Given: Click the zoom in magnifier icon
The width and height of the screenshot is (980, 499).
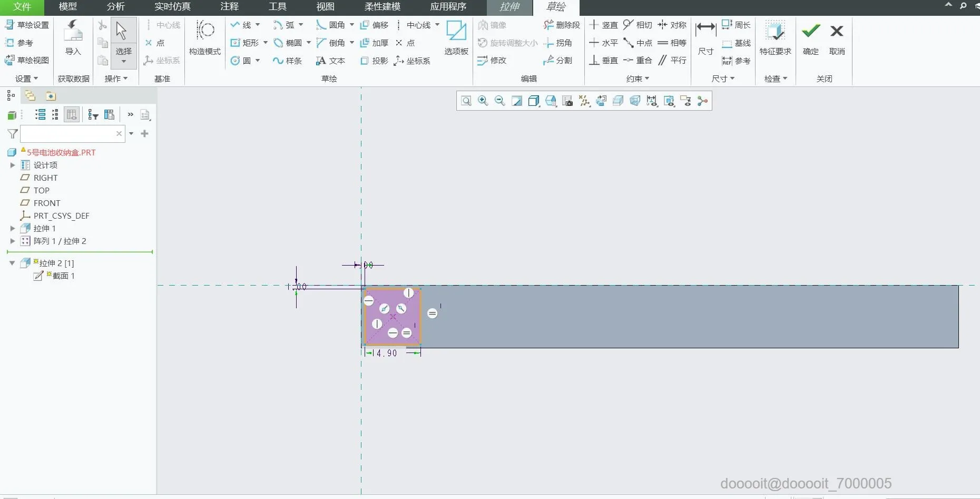Looking at the screenshot, I should (483, 101).
